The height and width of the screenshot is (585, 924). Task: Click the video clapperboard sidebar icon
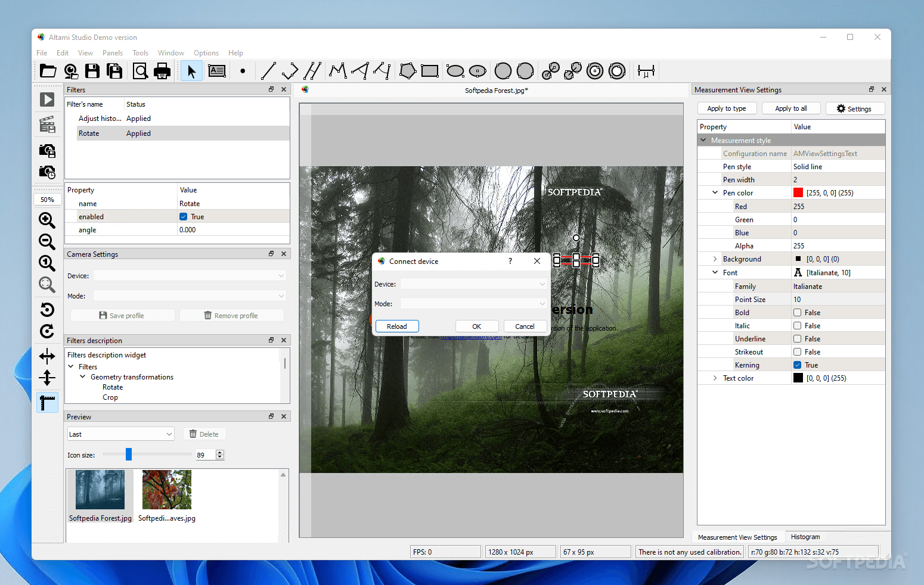[47, 125]
